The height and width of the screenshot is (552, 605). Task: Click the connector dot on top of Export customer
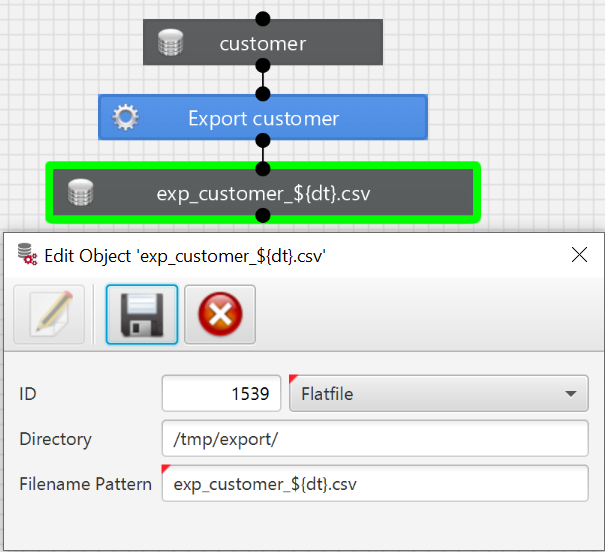pos(263,94)
